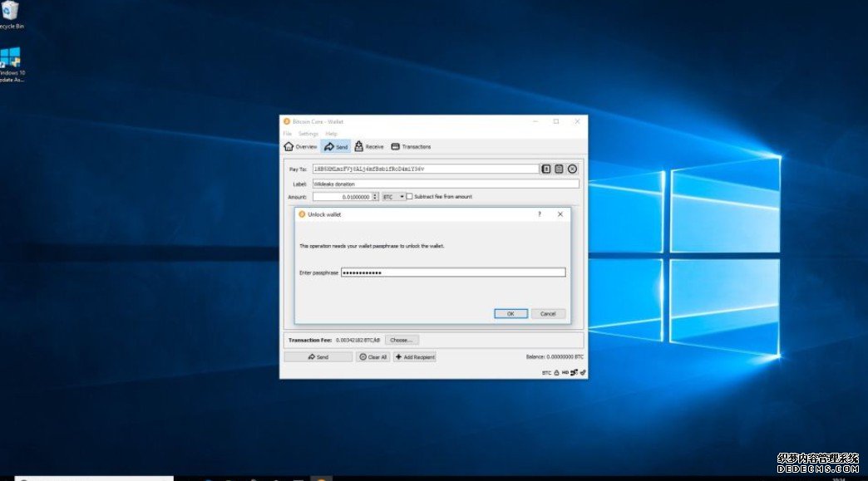
Task: Expand the BTC unit dropdown
Action: click(393, 197)
